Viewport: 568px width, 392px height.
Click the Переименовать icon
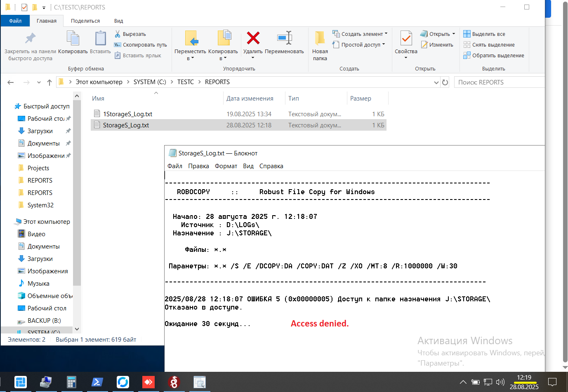[x=285, y=38]
